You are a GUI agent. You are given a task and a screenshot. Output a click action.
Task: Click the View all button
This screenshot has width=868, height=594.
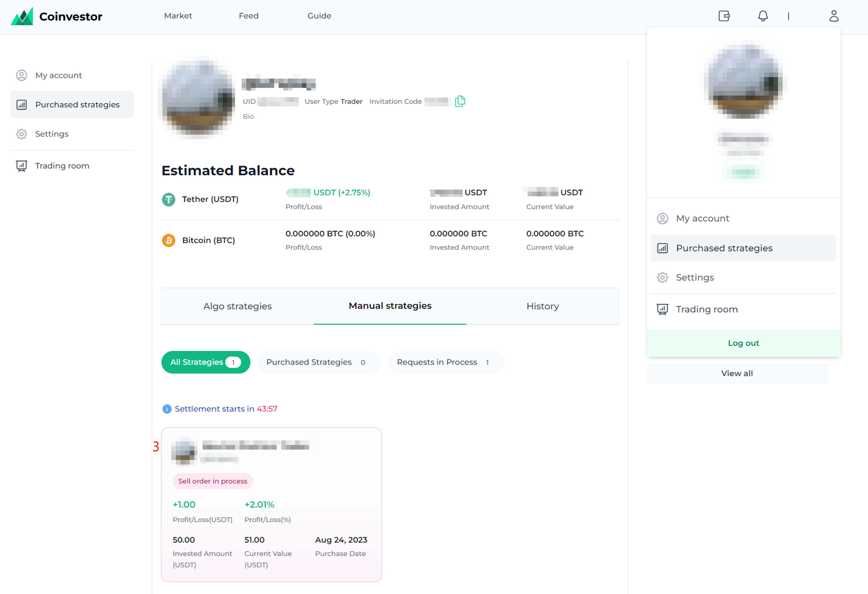(737, 373)
